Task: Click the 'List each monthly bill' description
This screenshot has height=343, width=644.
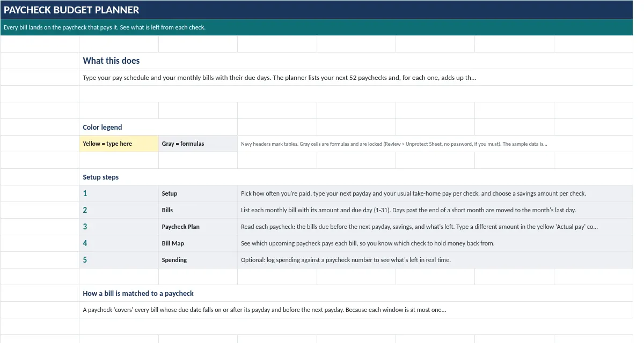Action: point(435,210)
